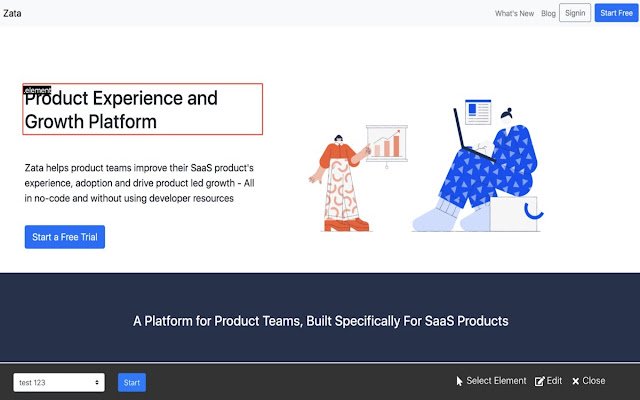Click the 'A Platform for Product Teams' heading

(x=320, y=321)
